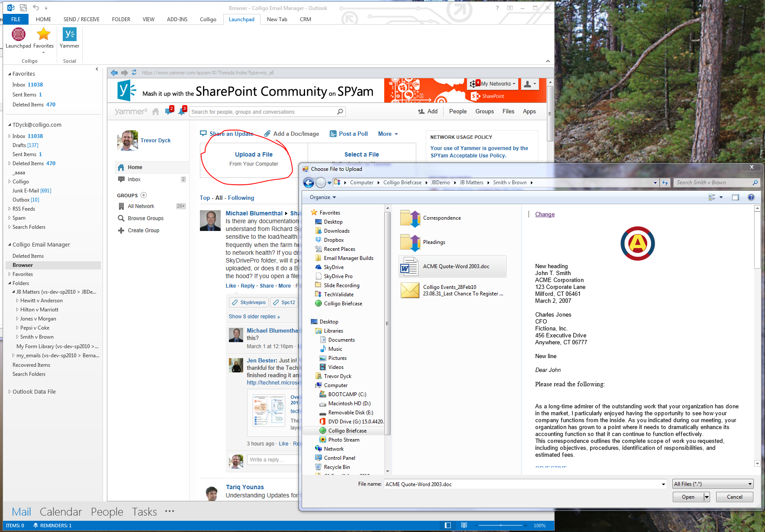Launch Yammer from the Social ribbon group
This screenshot has width=765, height=532.
coord(69,38)
